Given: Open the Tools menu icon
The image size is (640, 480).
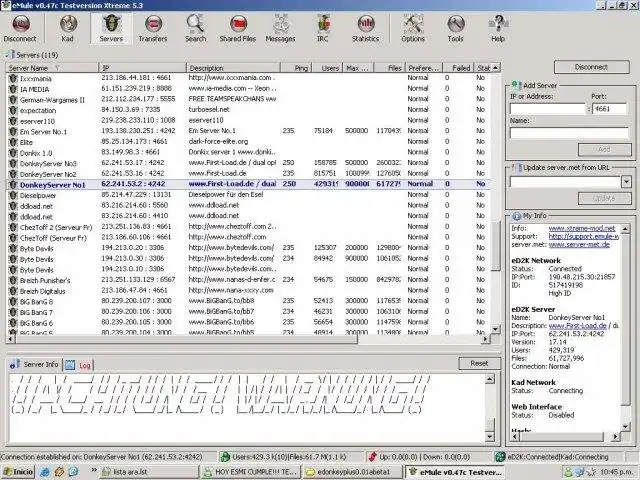Looking at the screenshot, I should click(456, 28).
